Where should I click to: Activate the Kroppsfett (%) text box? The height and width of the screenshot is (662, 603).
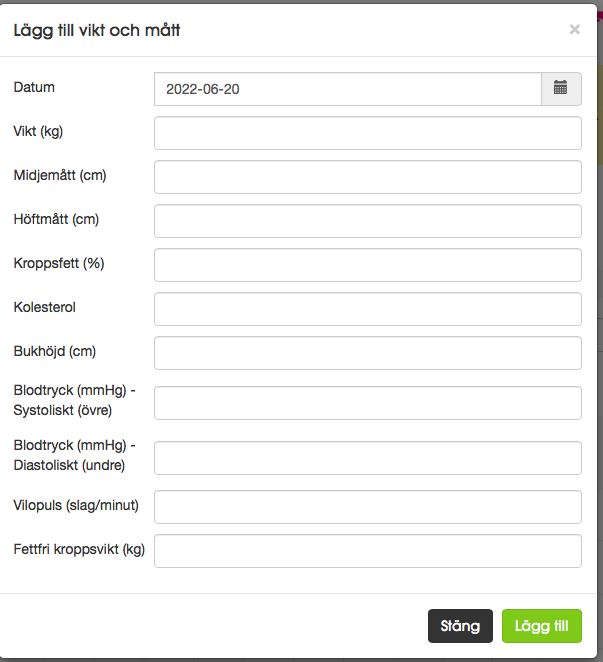(x=368, y=265)
